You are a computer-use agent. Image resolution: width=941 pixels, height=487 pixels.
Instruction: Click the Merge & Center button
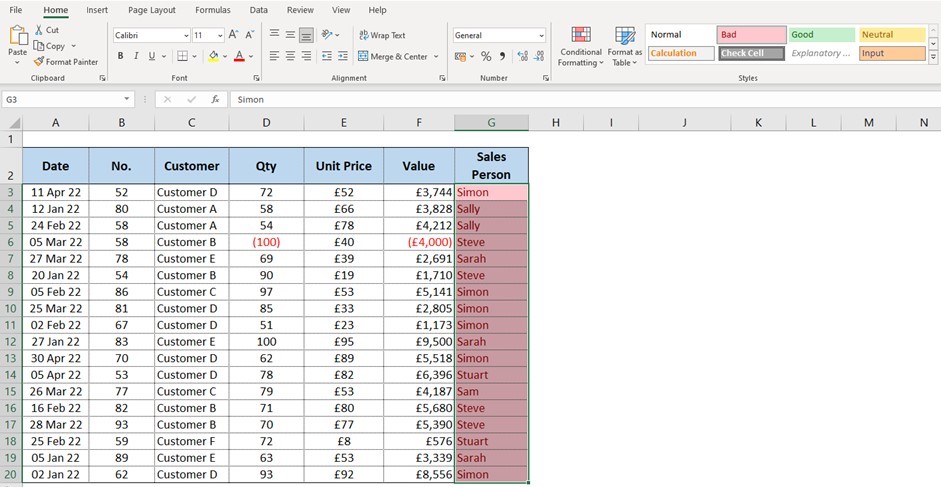tap(392, 57)
